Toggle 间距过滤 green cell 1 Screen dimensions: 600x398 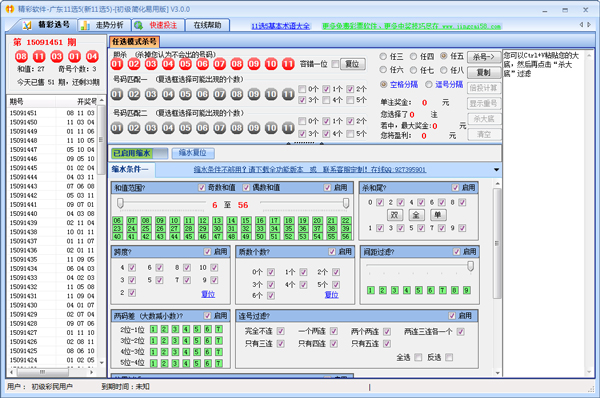pos(370,290)
